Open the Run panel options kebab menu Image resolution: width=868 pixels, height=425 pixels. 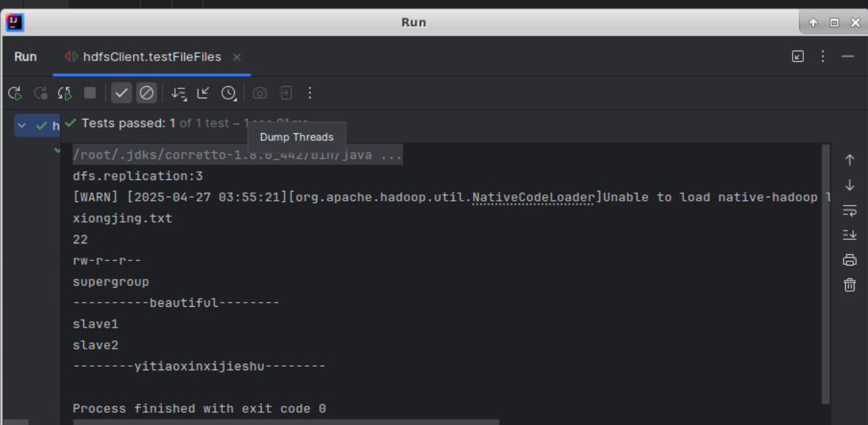point(822,56)
